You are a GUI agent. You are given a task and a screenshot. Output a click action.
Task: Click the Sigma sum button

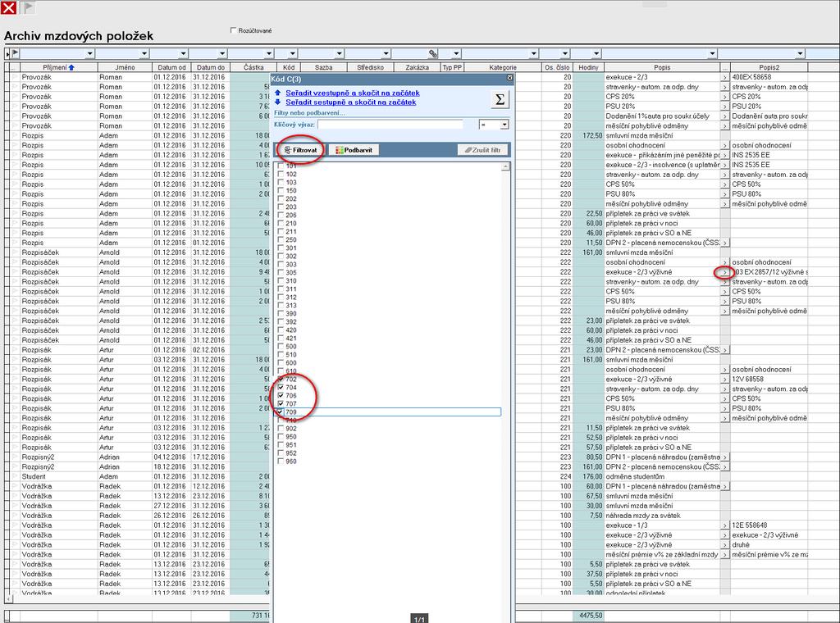500,99
